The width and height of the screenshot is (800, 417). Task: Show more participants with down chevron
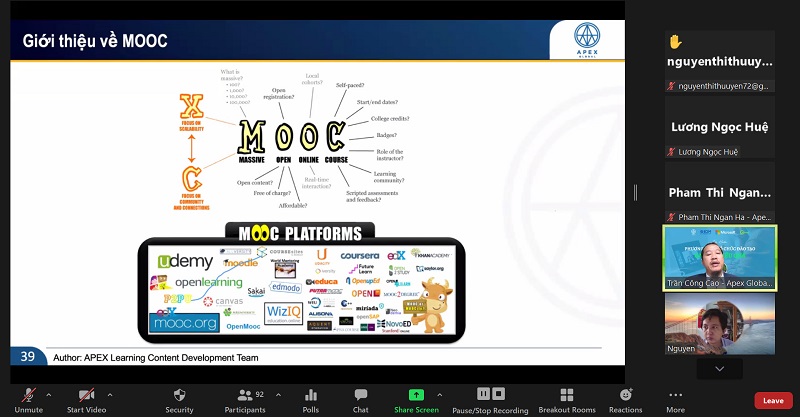[719, 369]
